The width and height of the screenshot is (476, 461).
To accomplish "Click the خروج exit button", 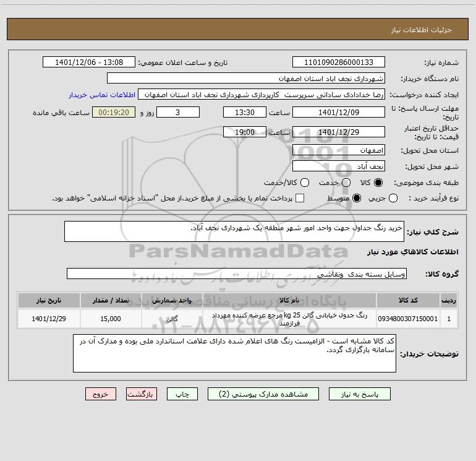I will coord(101,394).
